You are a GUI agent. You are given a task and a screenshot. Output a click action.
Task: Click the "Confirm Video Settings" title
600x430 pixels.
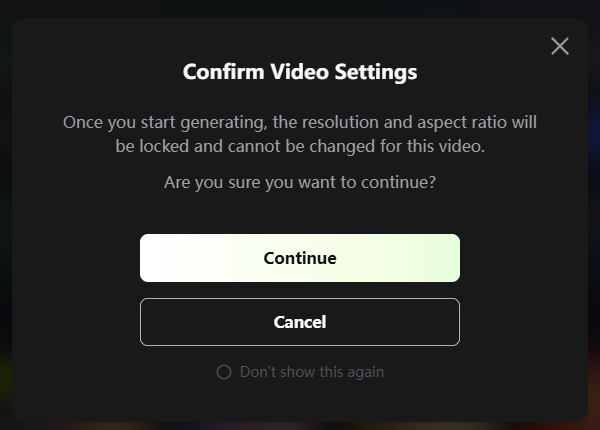click(x=300, y=72)
